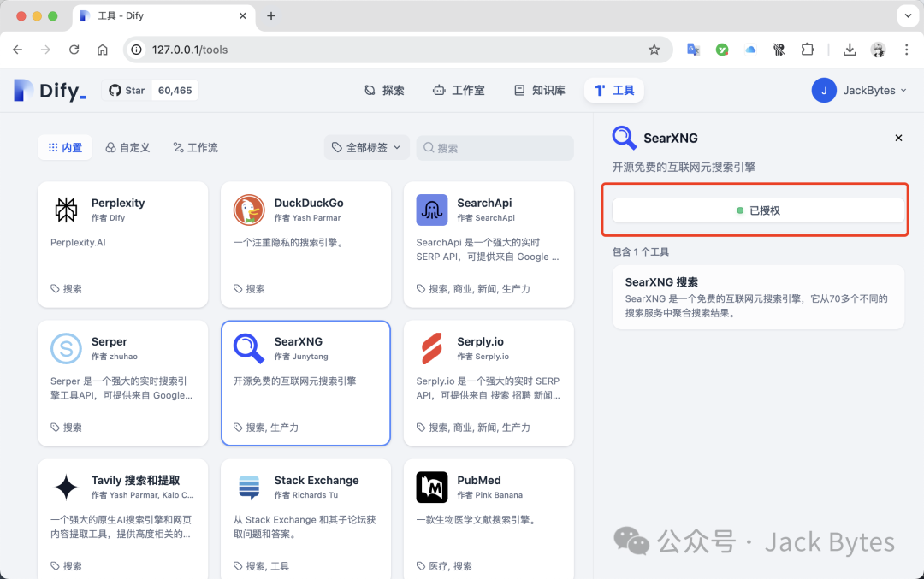Click the SearXNG magnifier in detail panel
Screen dimensions: 924x579
tap(624, 138)
